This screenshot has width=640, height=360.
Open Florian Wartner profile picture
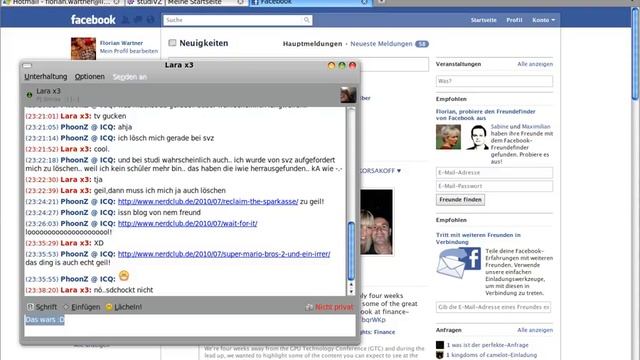(83, 49)
